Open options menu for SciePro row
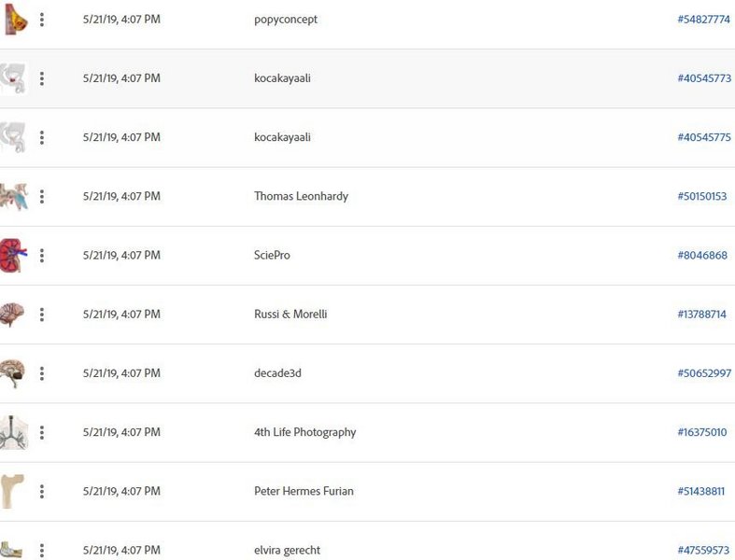Image resolution: width=735 pixels, height=560 pixels. [x=42, y=256]
